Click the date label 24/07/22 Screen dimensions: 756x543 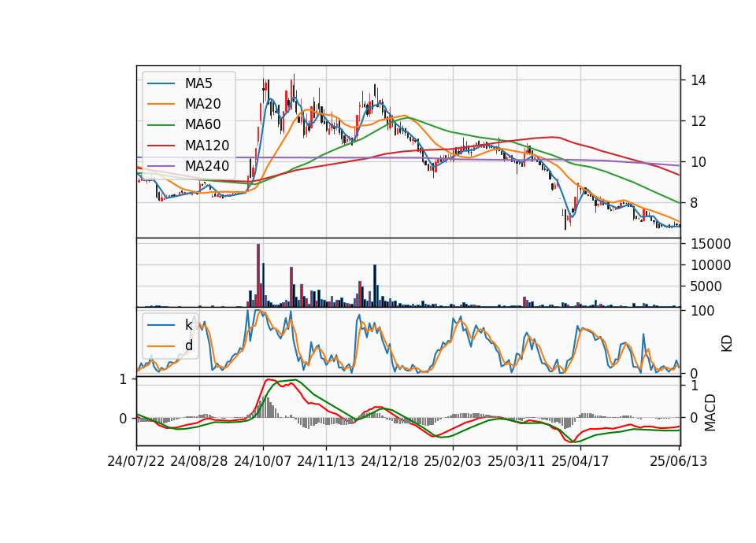[136, 461]
